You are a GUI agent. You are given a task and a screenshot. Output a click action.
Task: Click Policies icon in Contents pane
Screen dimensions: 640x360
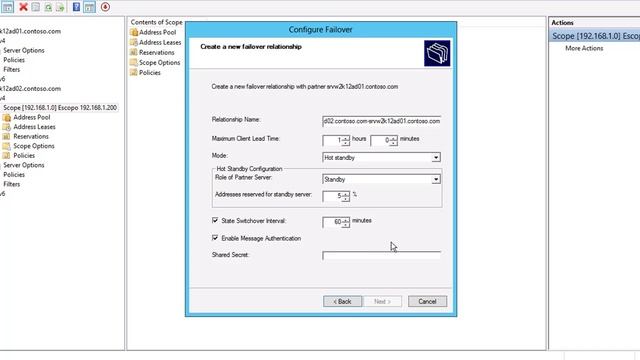(x=134, y=73)
